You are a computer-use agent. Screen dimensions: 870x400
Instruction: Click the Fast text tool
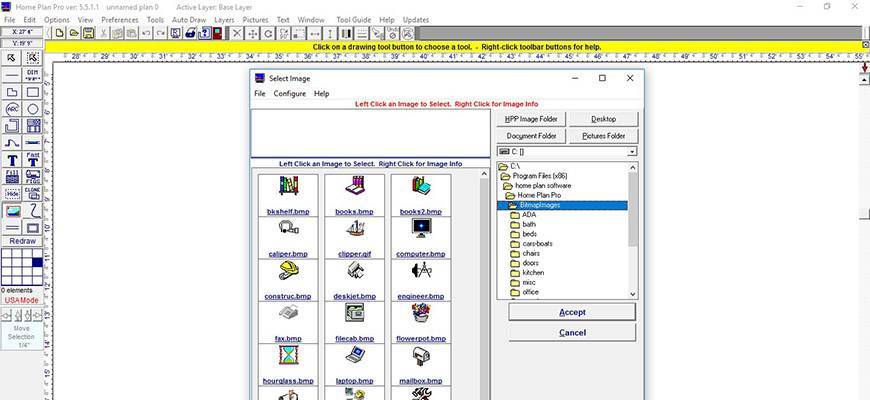pyautogui.click(x=33, y=159)
